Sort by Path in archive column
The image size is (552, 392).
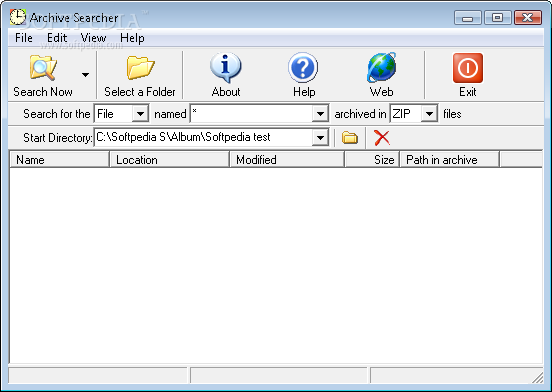(450, 160)
